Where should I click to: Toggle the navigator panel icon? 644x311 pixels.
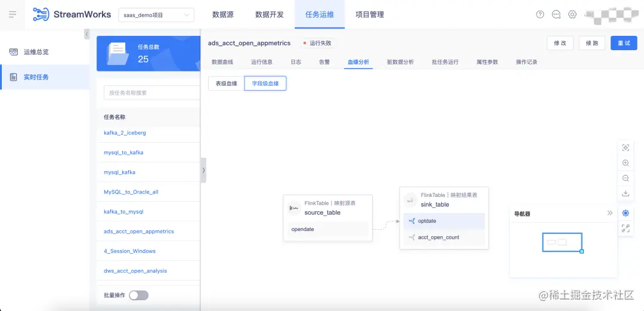(626, 213)
